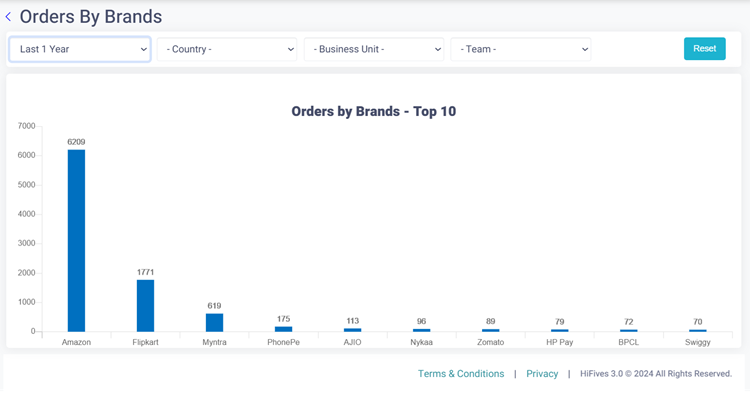
Task: Select the PhonePe bar in the chart
Action: tap(284, 329)
